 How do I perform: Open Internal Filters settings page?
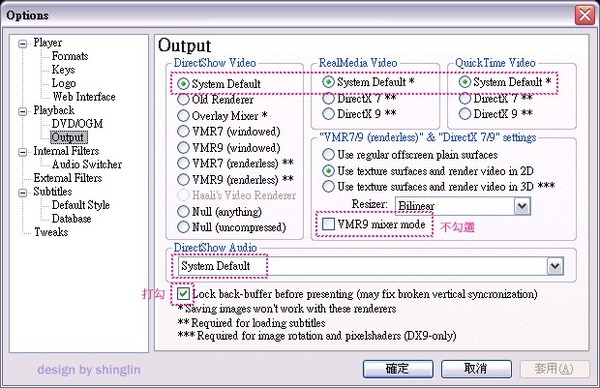click(x=66, y=151)
